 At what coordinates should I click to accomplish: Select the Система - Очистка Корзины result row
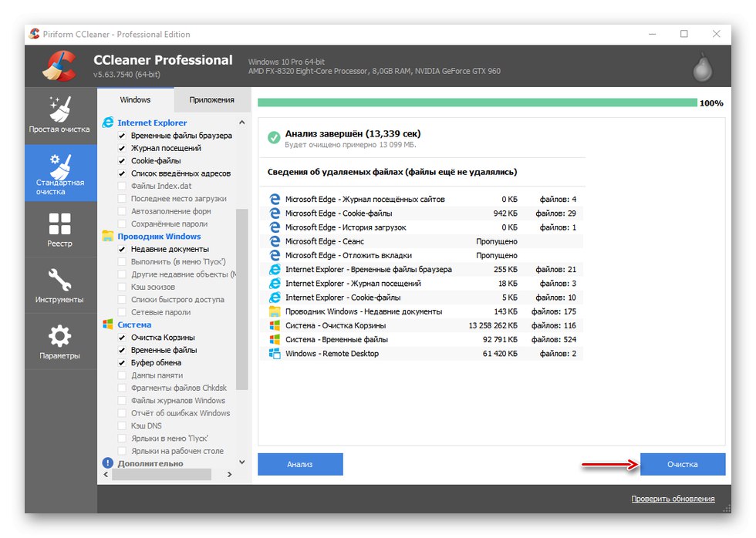(x=422, y=325)
